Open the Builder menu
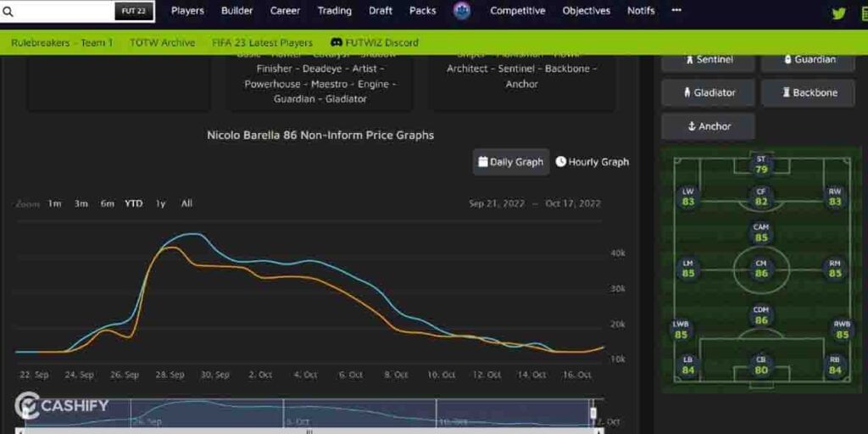This screenshot has width=868, height=434. point(237,10)
